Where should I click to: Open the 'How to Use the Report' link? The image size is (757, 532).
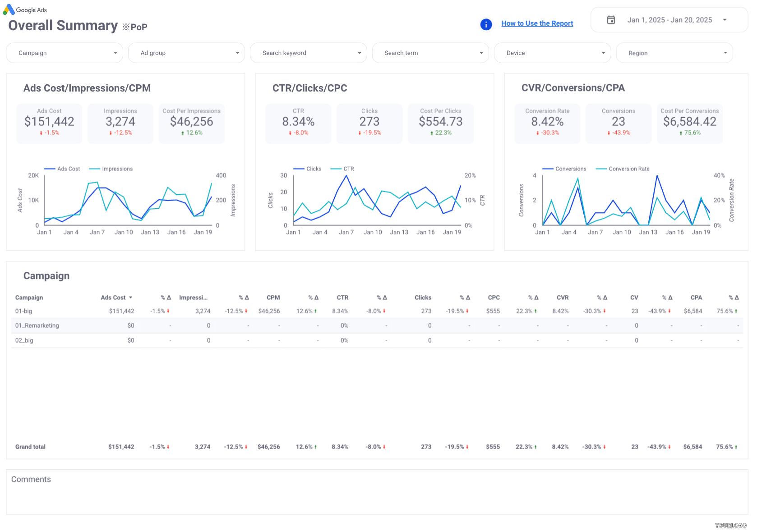coord(537,23)
